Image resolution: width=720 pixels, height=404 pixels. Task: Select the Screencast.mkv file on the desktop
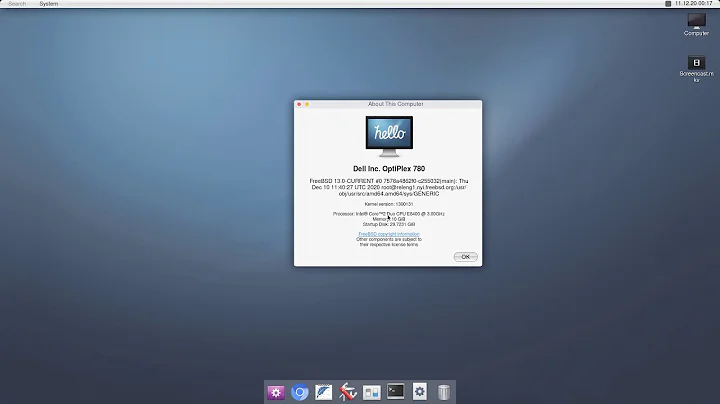coord(696,69)
